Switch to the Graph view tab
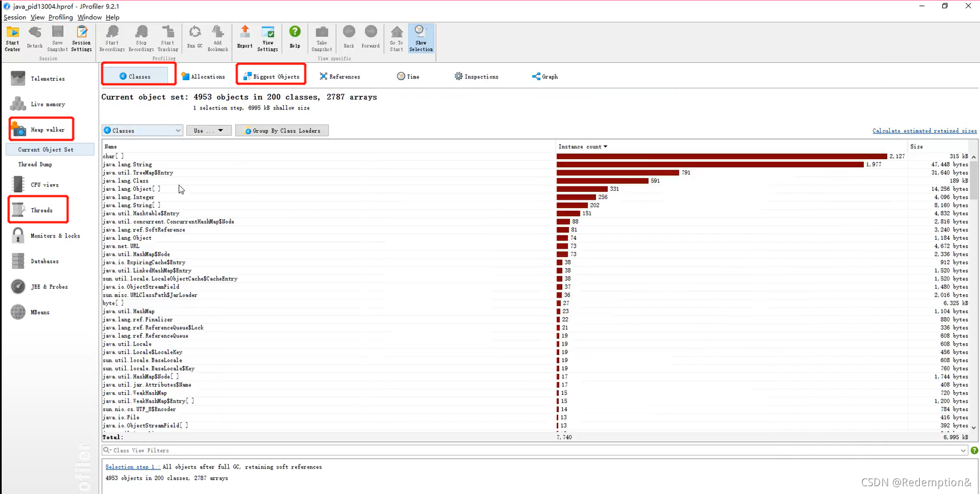The image size is (980, 494). [x=545, y=77]
